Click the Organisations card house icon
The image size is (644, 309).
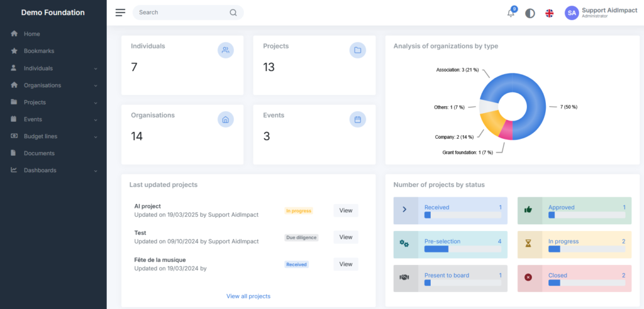point(226,119)
